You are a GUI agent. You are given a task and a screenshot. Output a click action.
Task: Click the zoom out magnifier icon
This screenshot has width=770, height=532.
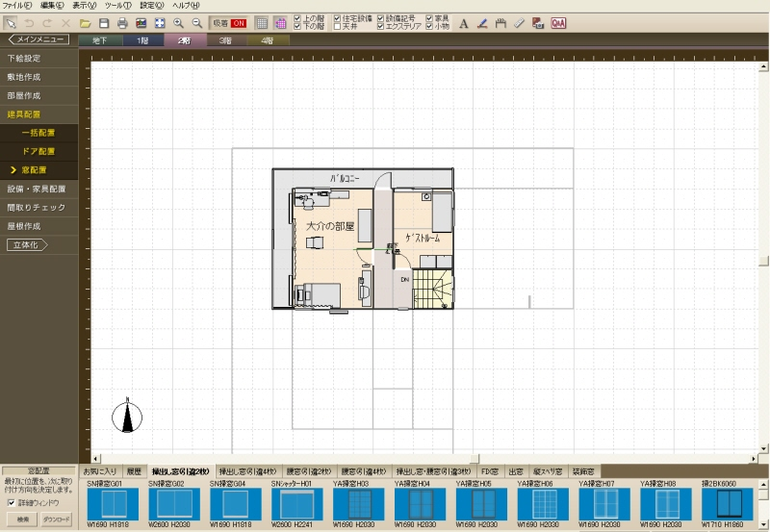click(x=196, y=22)
